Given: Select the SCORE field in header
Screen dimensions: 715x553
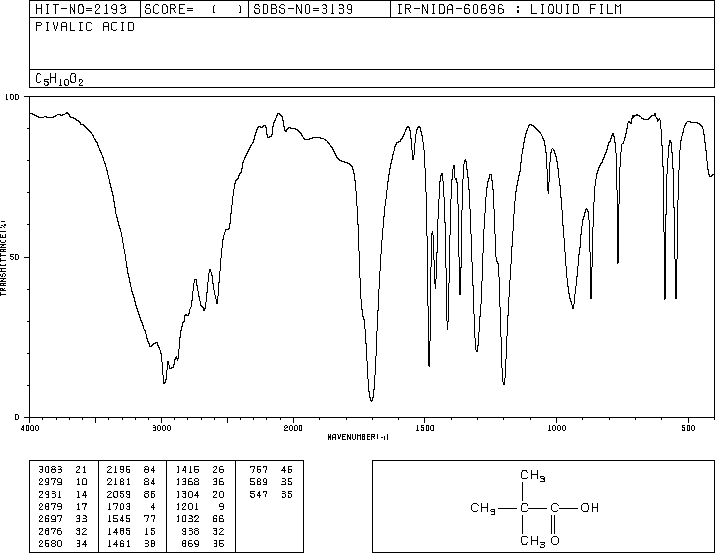Looking at the screenshot, I should click(x=194, y=9).
